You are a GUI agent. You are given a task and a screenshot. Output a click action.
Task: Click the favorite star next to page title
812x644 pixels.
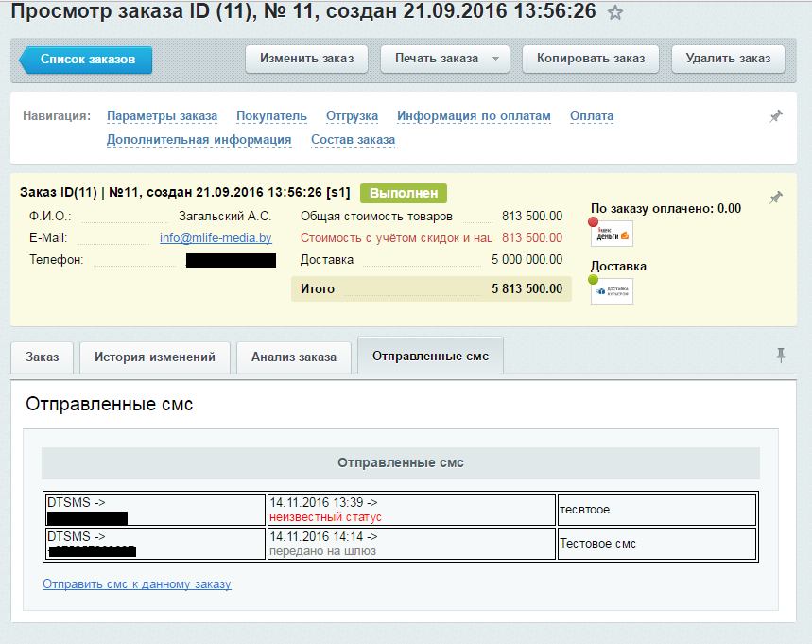tap(615, 12)
